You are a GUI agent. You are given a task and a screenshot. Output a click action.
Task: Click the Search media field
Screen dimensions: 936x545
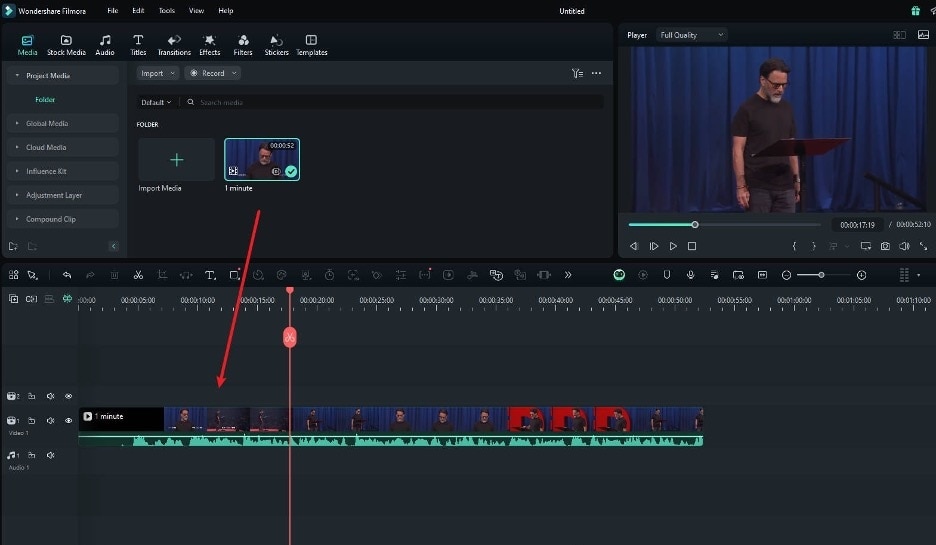(x=394, y=102)
